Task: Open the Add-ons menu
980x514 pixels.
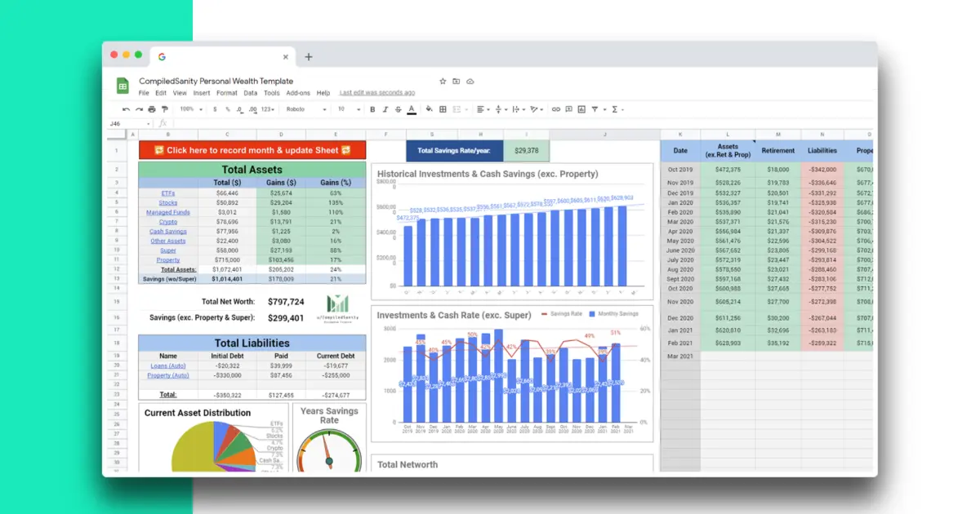Action: point(298,93)
